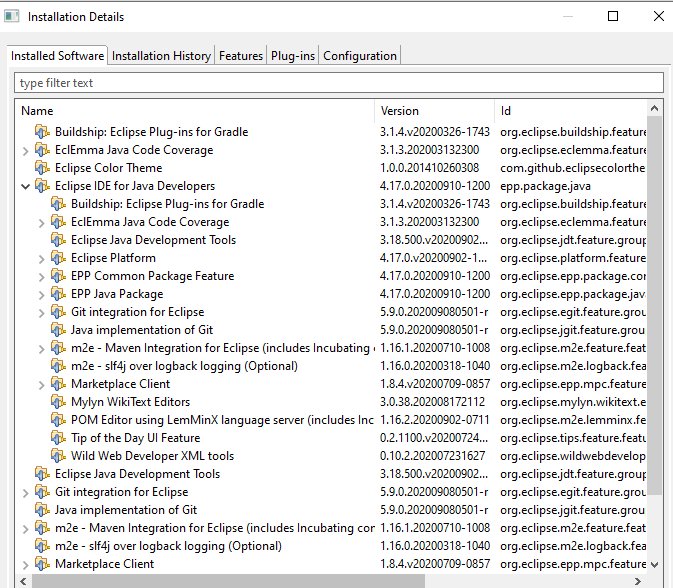
Task: Click the feature icon of Eclipse Platform
Action: click(x=58, y=258)
